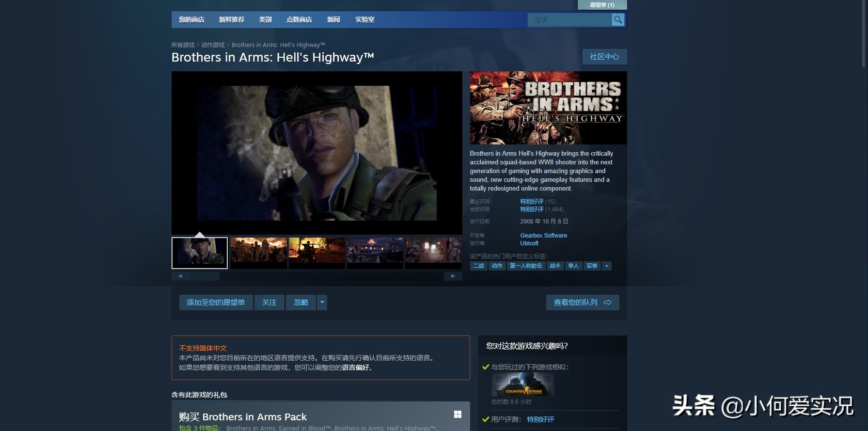868x431 pixels.
Task: Click the 愿望单 (1) button
Action: tap(602, 5)
